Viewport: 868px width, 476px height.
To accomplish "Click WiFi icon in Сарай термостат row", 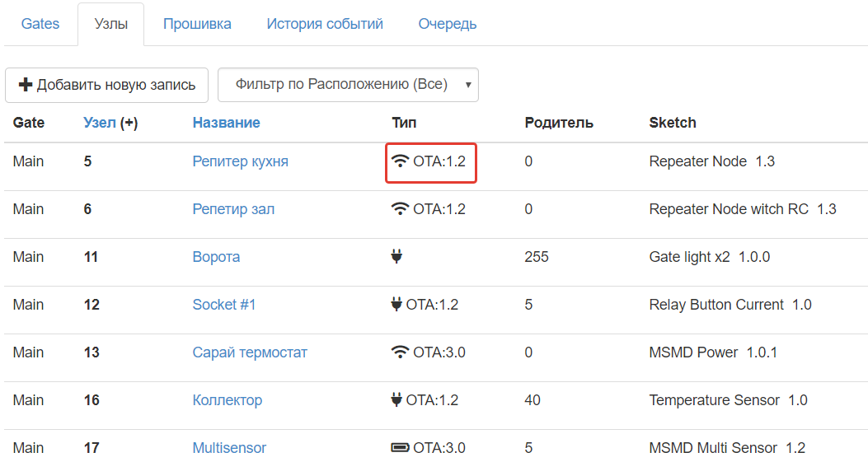I will tap(401, 352).
